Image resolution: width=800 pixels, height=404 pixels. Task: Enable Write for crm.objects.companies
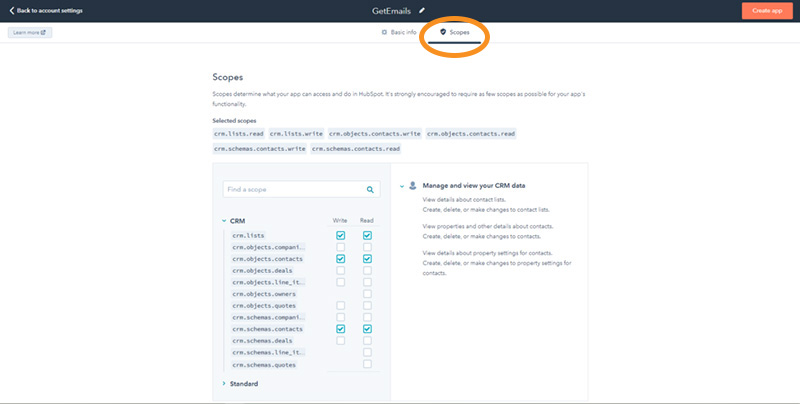[340, 247]
